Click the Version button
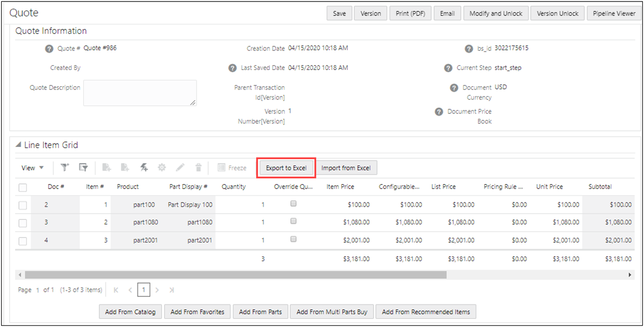644x327 pixels. (x=371, y=13)
